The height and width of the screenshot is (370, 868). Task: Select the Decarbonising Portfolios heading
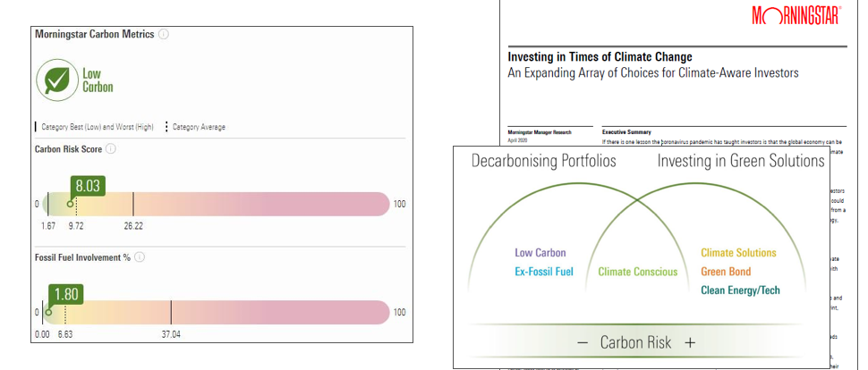(544, 161)
